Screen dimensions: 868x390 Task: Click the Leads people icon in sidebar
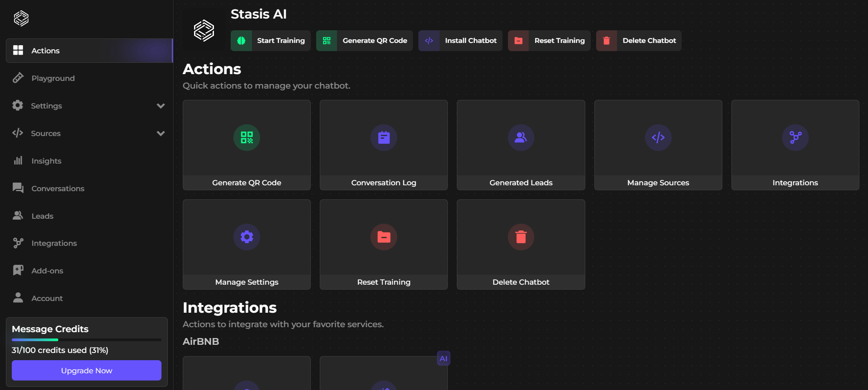(18, 216)
